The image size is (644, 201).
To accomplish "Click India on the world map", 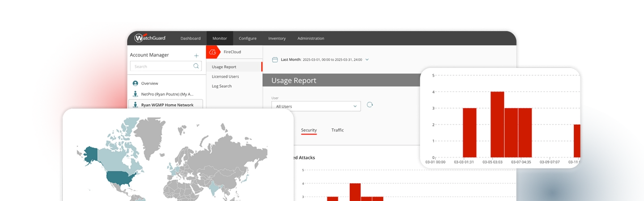I will [214, 188].
